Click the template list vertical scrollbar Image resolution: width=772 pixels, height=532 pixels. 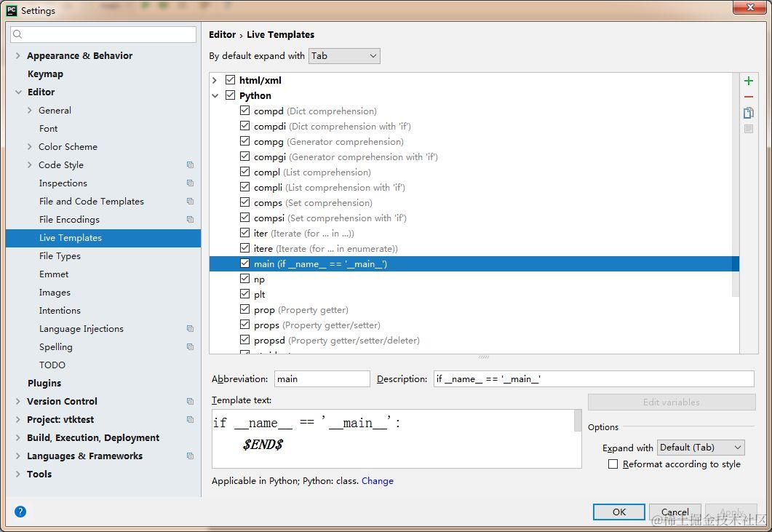tap(736, 185)
